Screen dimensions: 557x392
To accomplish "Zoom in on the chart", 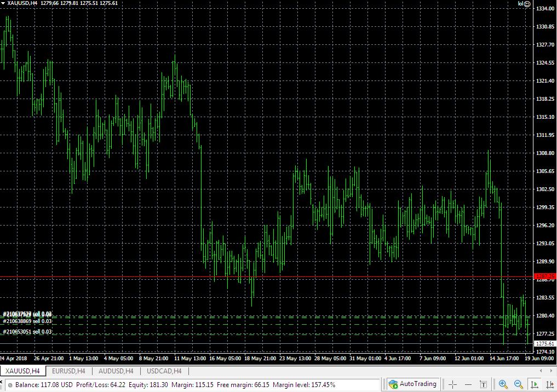I will click(x=503, y=384).
